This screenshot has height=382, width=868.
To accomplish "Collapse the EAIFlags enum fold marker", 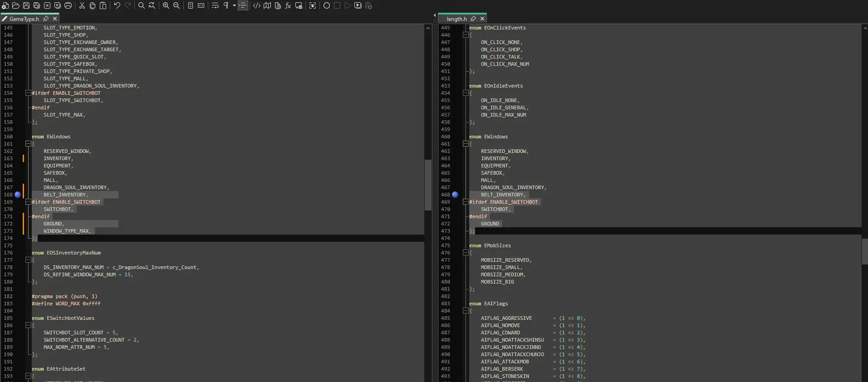I will 466,311.
